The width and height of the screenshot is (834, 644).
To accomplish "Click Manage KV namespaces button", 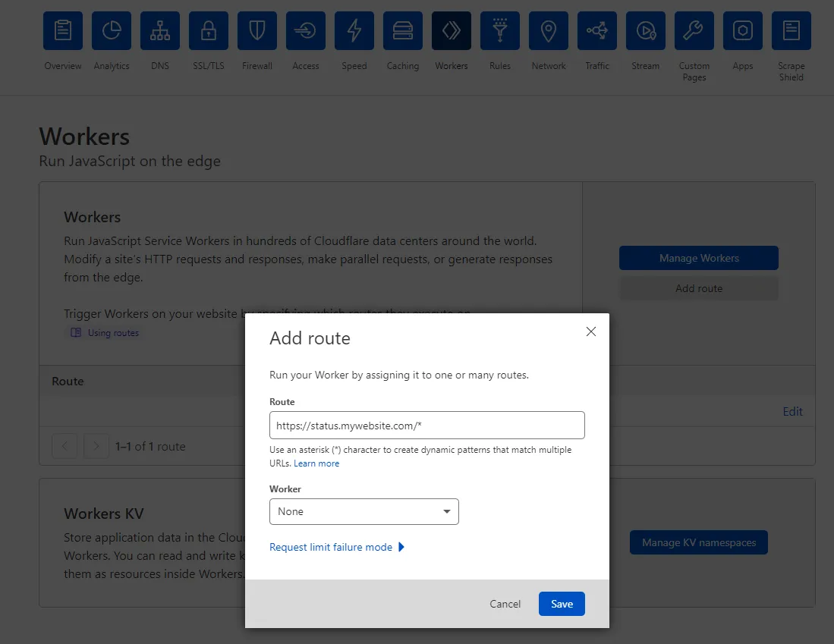I will pos(699,542).
